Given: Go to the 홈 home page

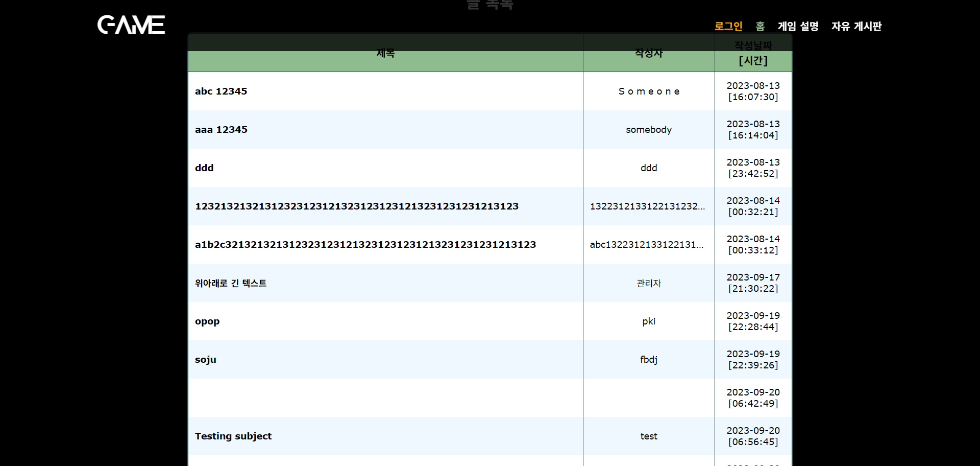Looking at the screenshot, I should tap(760, 26).
